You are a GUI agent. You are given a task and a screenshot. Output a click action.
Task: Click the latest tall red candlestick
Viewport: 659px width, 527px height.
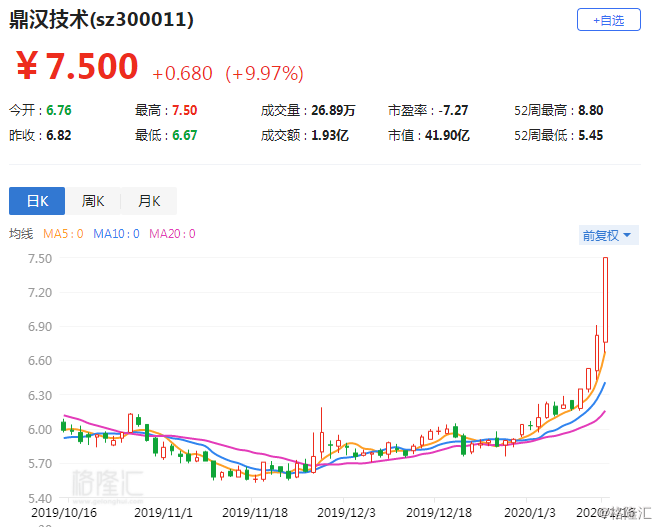point(605,300)
